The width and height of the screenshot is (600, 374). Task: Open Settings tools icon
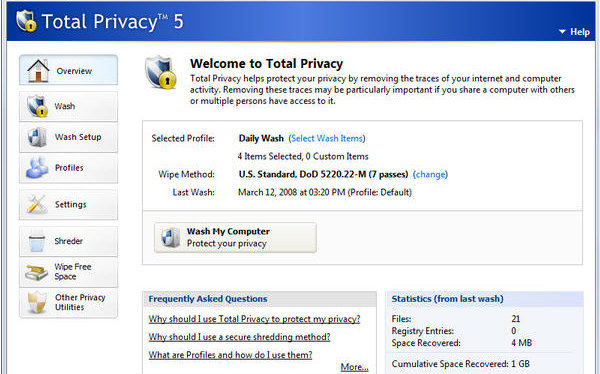37,204
